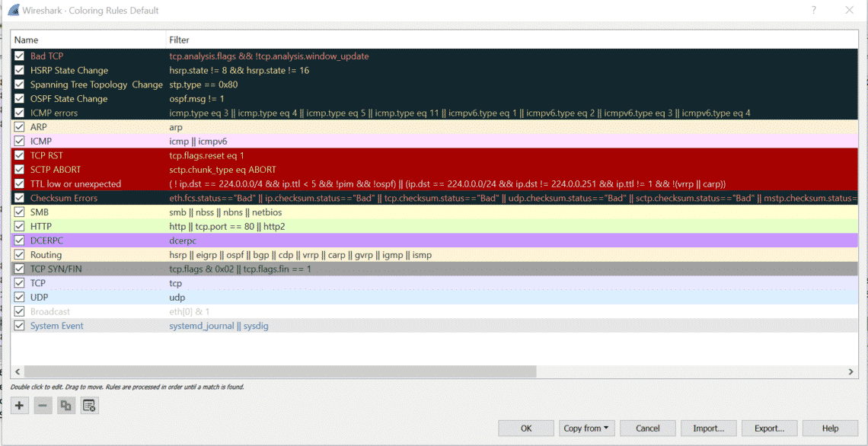This screenshot has height=446, width=868.
Task: Toggle the Spanning Tree Topology Change checkbox
Action: 19,84
